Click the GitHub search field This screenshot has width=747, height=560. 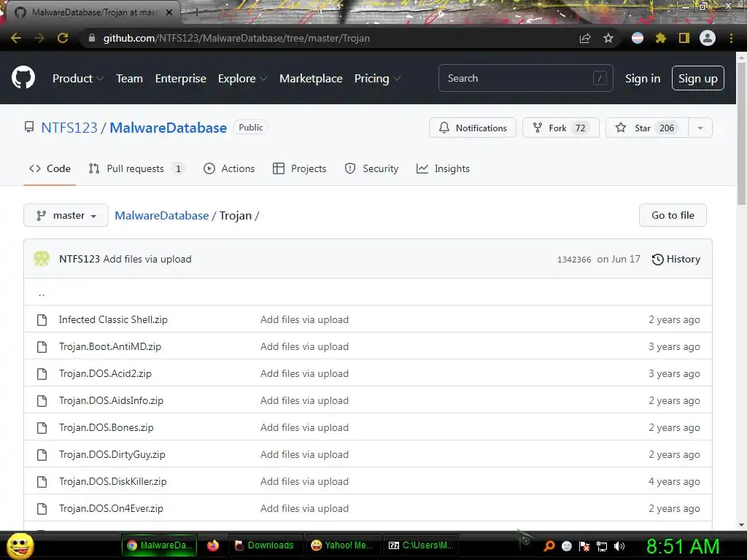(x=525, y=78)
